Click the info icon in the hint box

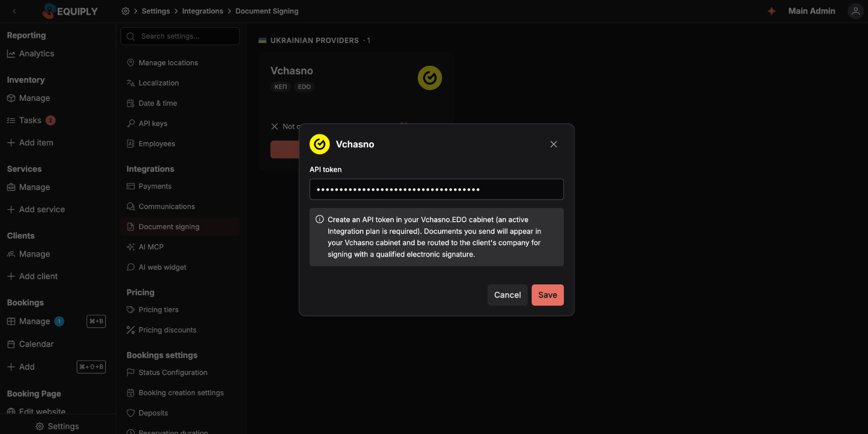tap(320, 220)
